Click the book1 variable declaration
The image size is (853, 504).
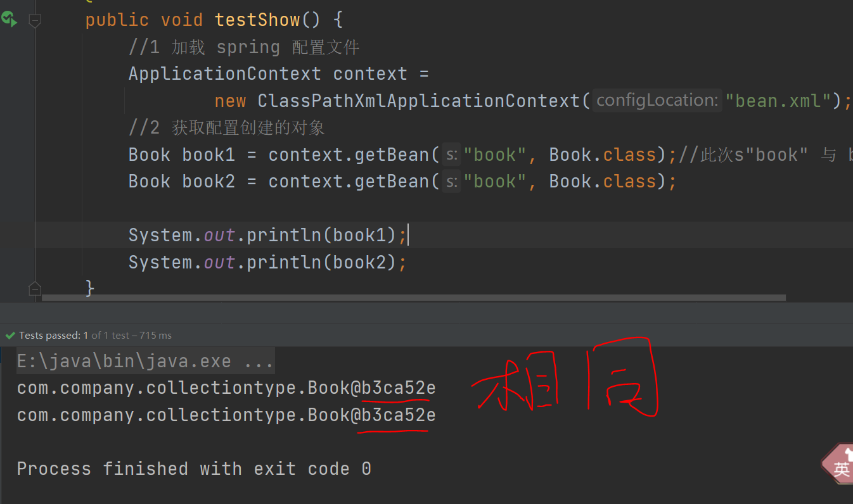coord(208,154)
